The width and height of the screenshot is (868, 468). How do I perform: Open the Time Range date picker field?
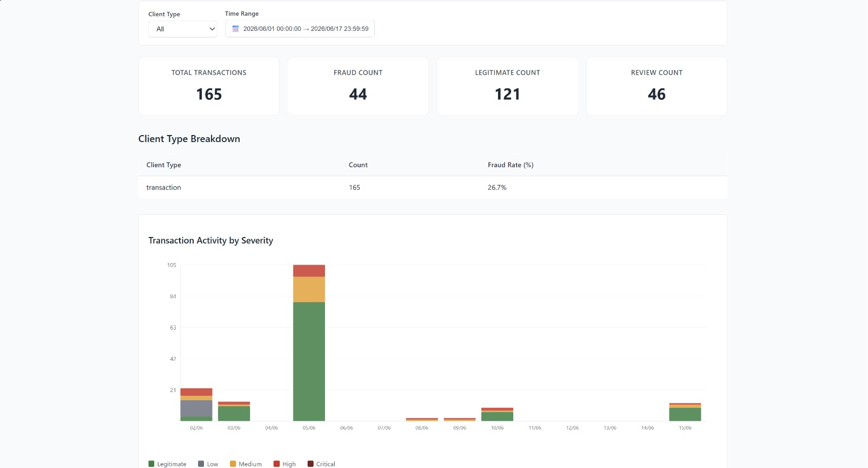(x=299, y=29)
